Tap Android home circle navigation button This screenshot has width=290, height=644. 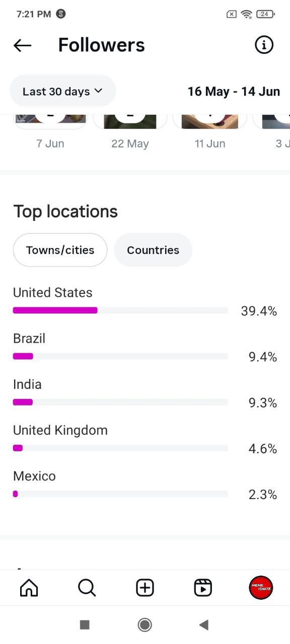[x=145, y=625]
